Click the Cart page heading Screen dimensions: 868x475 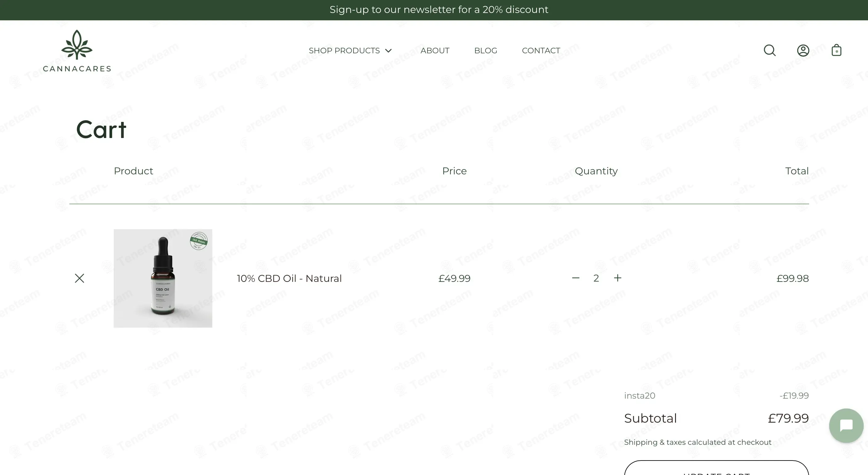[101, 130]
